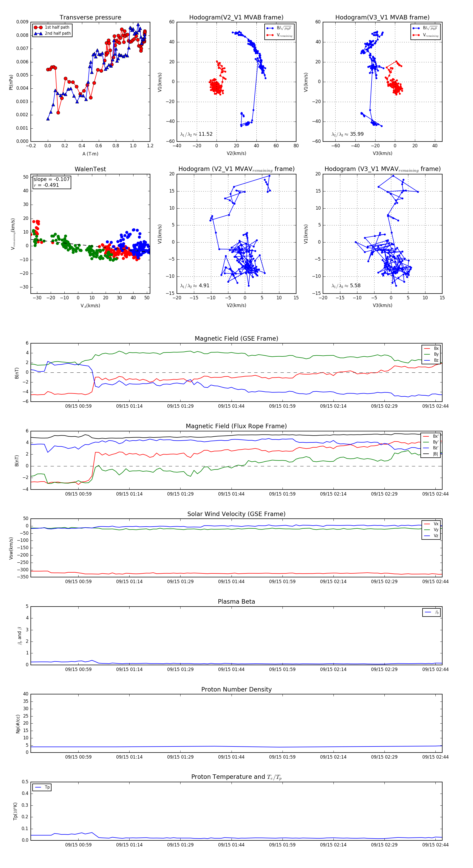The height and width of the screenshot is (868, 473).
Task: Click the 'r = -0.491' annotation
Action: (46, 185)
